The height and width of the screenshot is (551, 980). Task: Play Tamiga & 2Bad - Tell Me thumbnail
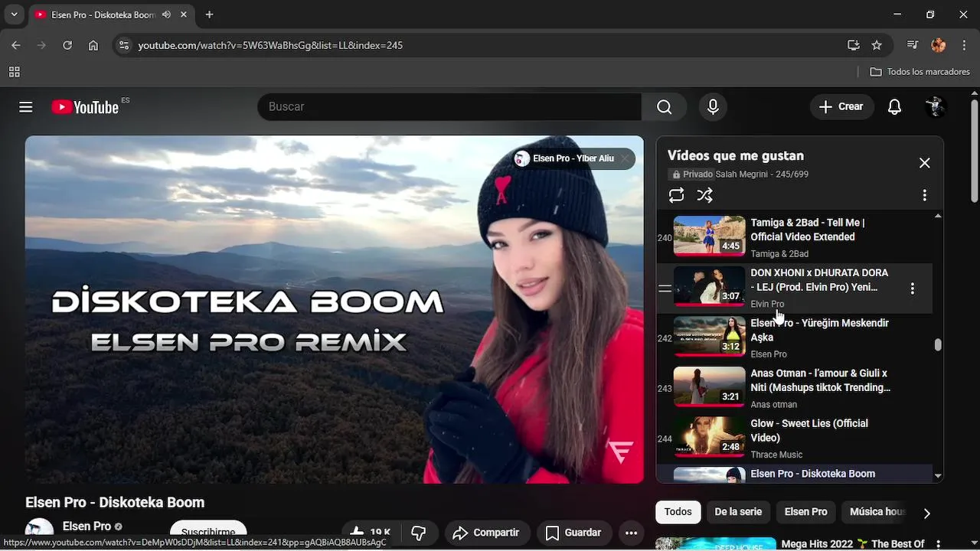[709, 235]
